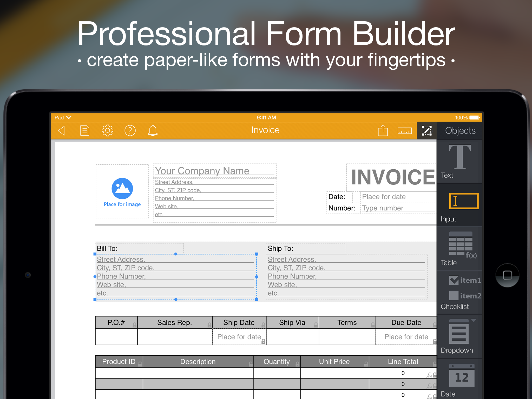Open the settings gear
Viewport: 532px width, 399px height.
pos(107,130)
